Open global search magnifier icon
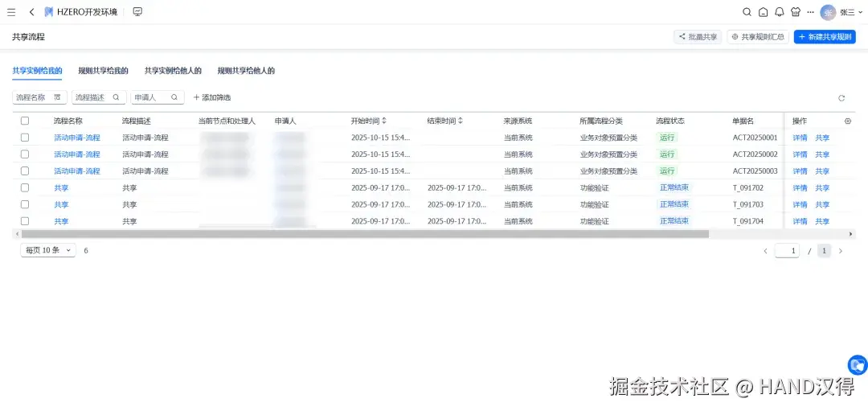Viewport: 868px width, 411px height. tap(747, 12)
